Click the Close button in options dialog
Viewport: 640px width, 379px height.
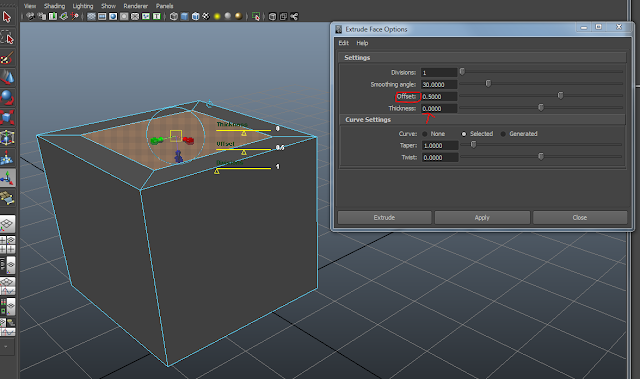point(580,217)
